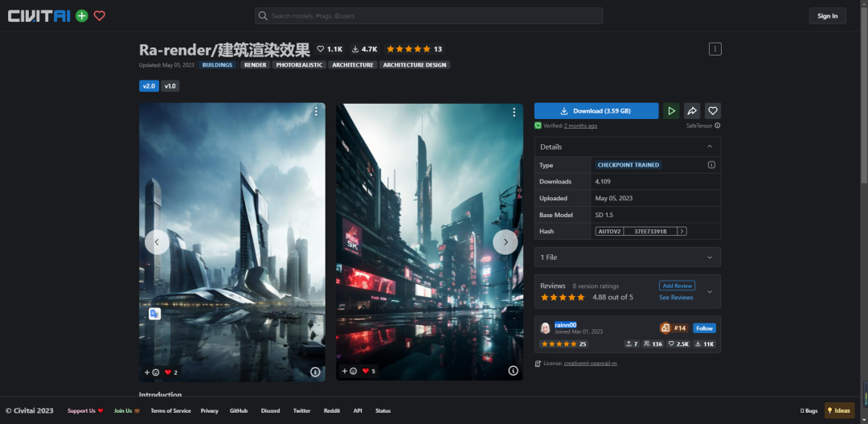Image resolution: width=868 pixels, height=424 pixels.
Task: Click the arrow next to hash 37EE73391B
Action: [682, 231]
